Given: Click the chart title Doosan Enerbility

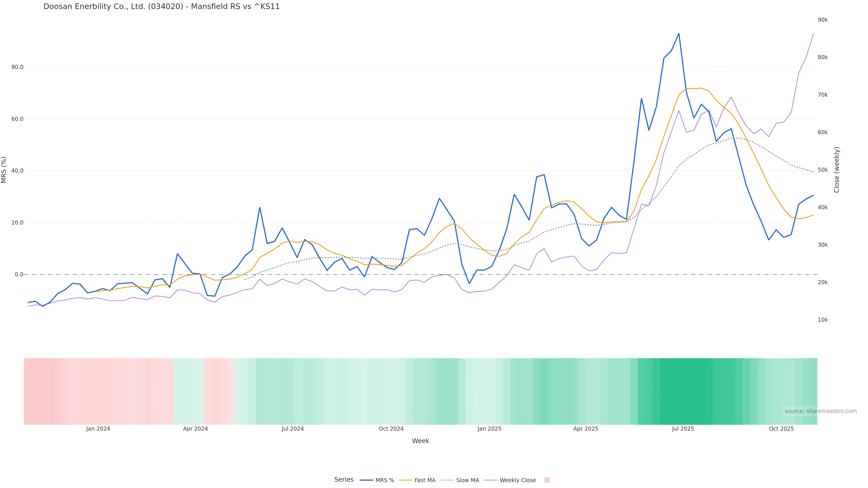Looking at the screenshot, I should coord(161,7).
